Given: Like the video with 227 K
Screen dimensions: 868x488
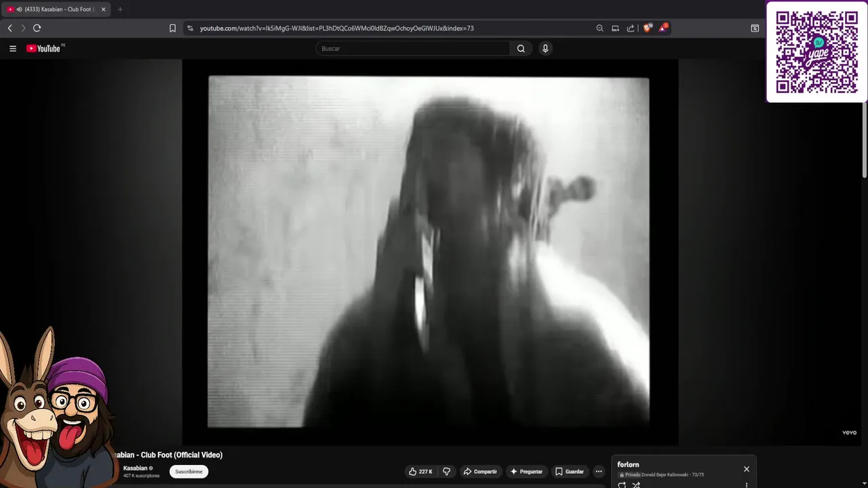Looking at the screenshot, I should pos(420,472).
